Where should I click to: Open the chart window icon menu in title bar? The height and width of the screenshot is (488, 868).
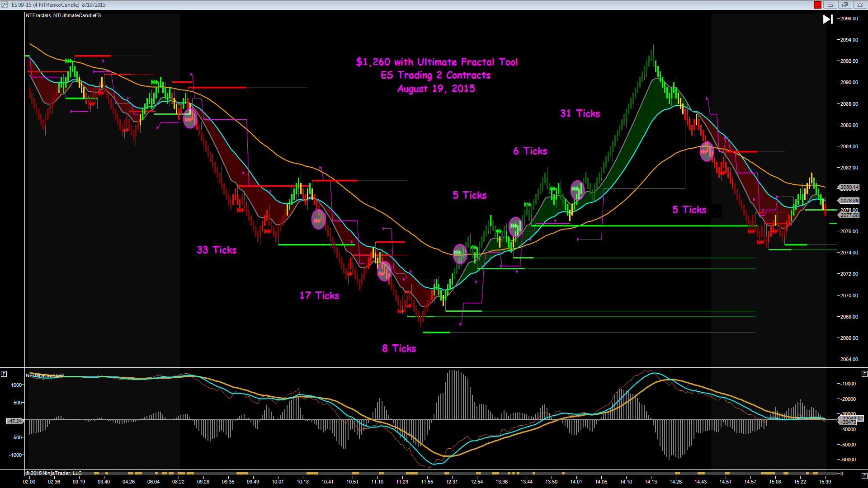click(x=5, y=5)
